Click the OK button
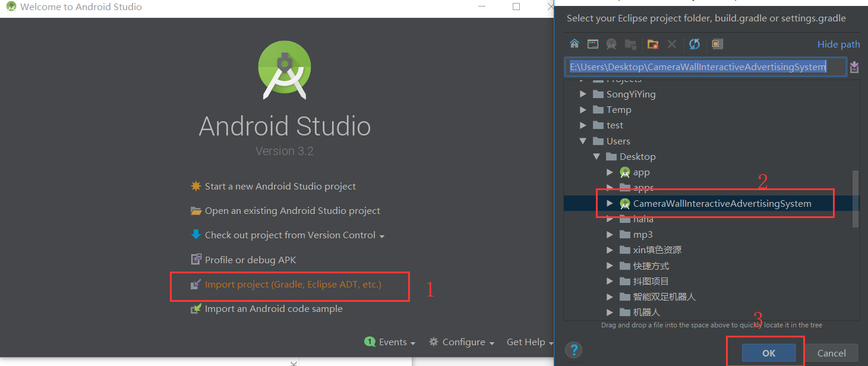This screenshot has width=868, height=366. (768, 352)
